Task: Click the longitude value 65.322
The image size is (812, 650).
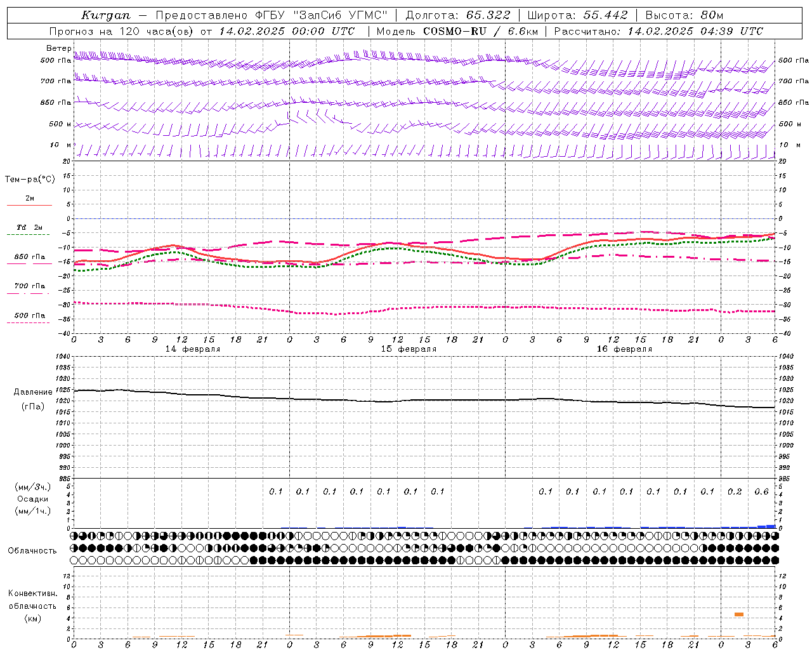Action: [x=488, y=15]
